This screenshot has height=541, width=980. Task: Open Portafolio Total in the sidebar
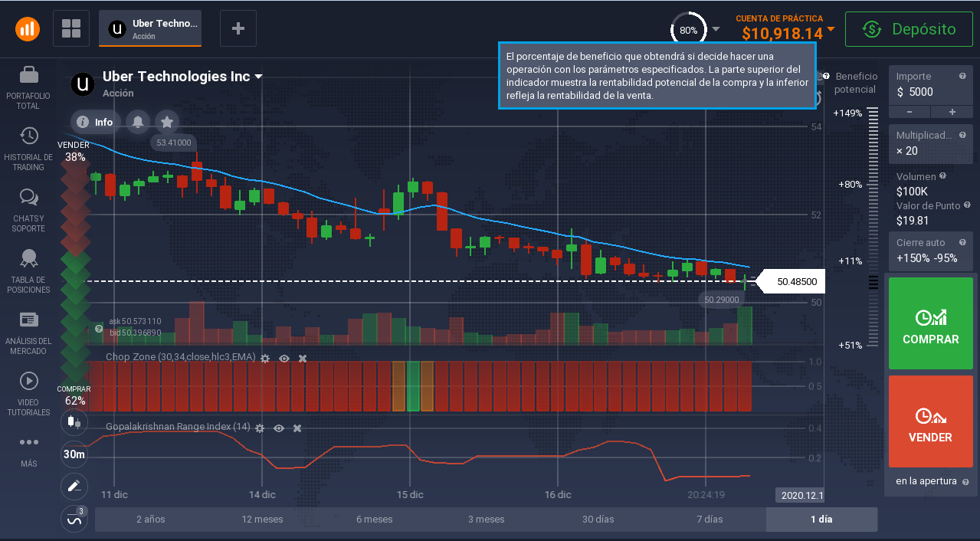(x=28, y=88)
